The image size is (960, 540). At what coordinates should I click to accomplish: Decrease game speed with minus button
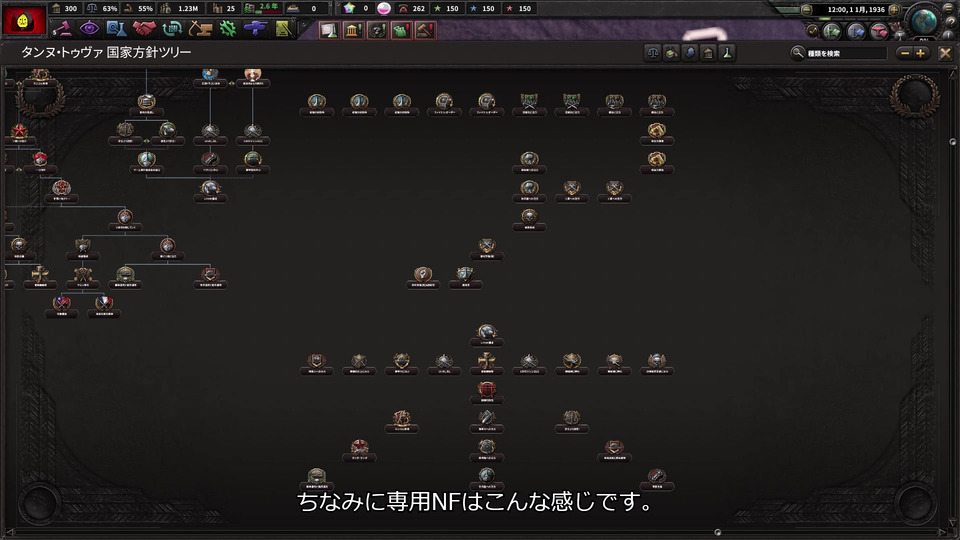click(806, 10)
